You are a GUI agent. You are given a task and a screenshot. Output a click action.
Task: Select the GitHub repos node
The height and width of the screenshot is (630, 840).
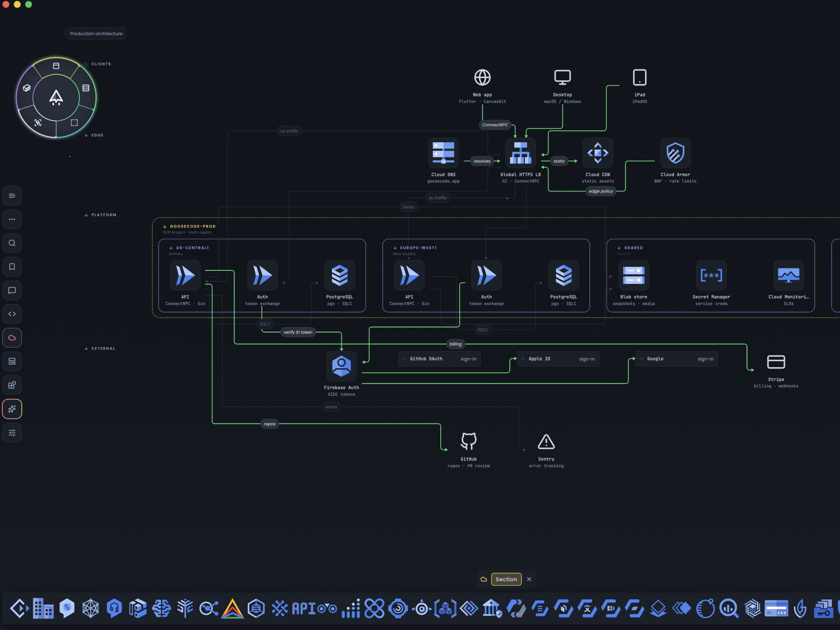click(469, 450)
